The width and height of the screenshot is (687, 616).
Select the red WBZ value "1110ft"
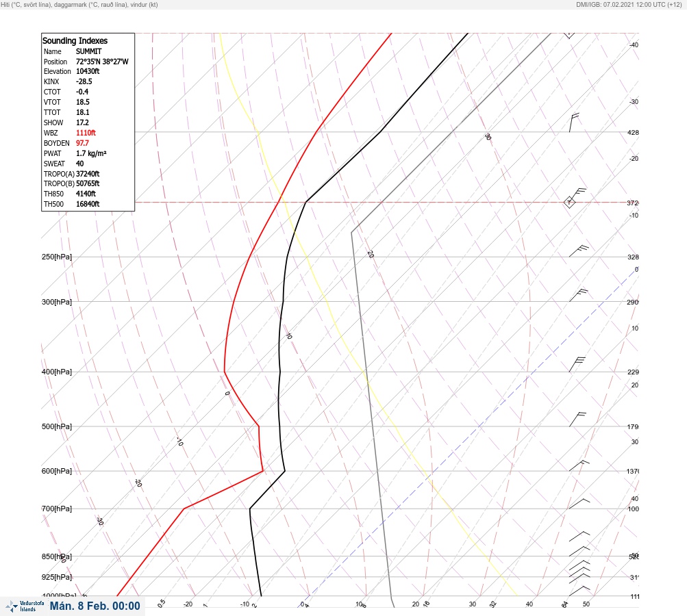click(x=86, y=133)
